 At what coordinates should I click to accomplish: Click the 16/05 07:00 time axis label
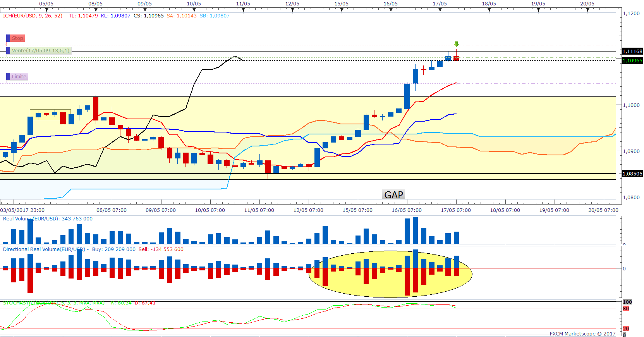(407, 210)
